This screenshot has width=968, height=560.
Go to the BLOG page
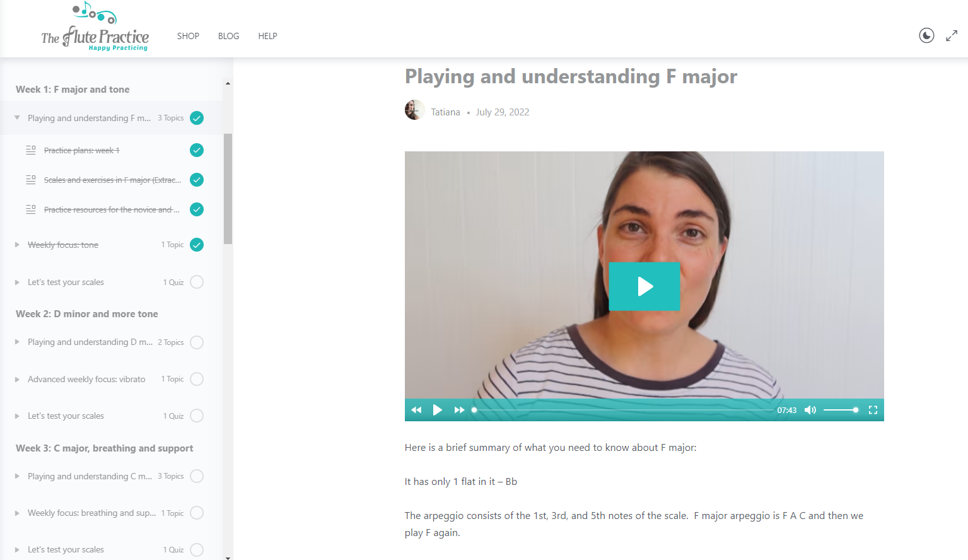click(x=228, y=36)
